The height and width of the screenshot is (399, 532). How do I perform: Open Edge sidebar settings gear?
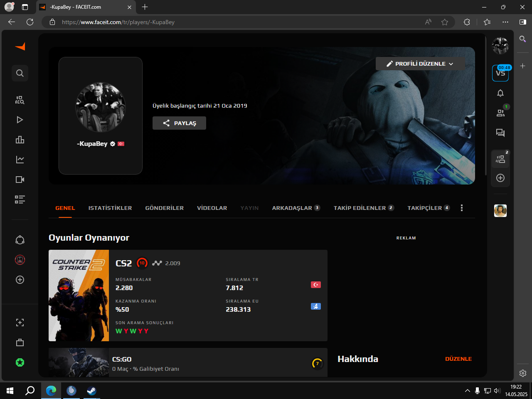pyautogui.click(x=523, y=373)
